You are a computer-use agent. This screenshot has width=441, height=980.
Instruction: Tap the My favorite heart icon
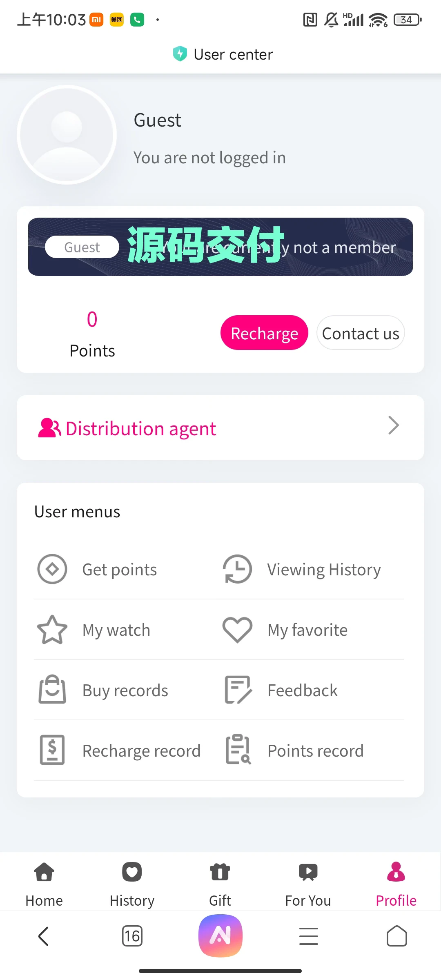237,630
